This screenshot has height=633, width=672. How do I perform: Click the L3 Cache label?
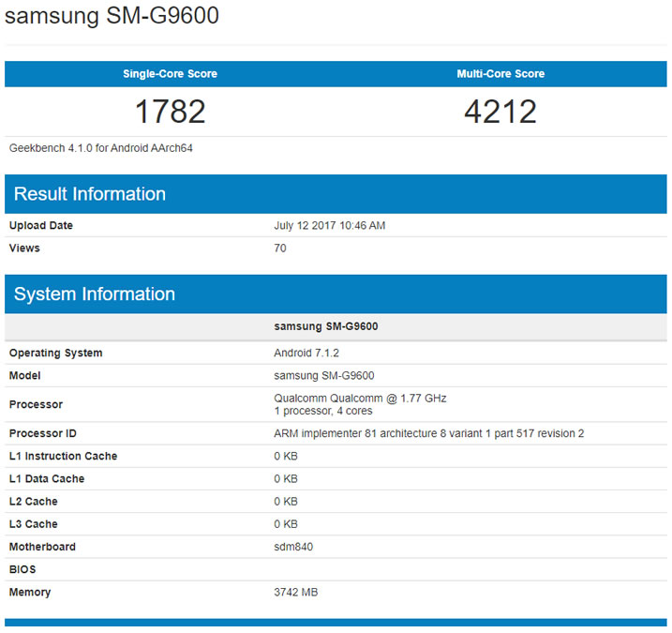coord(34,524)
